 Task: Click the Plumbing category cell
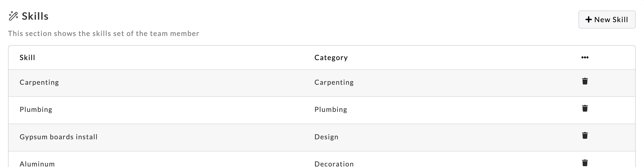point(331,109)
